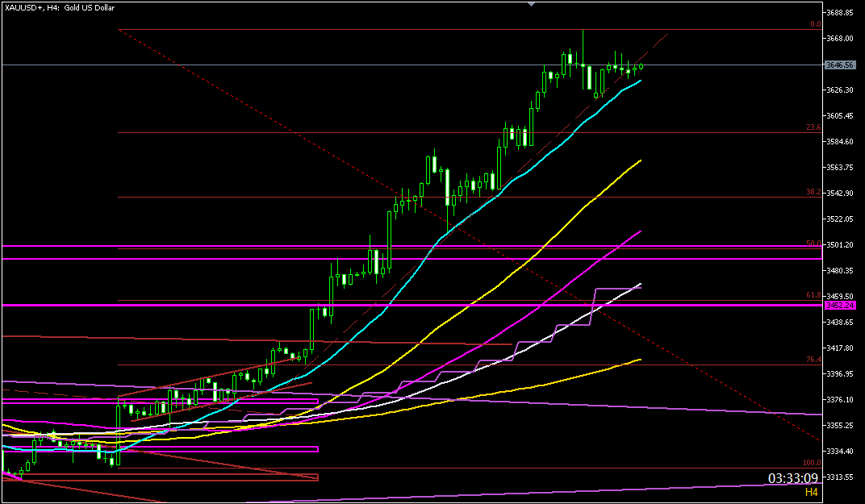Select the Fibonacci 100.0 level label

[812, 463]
